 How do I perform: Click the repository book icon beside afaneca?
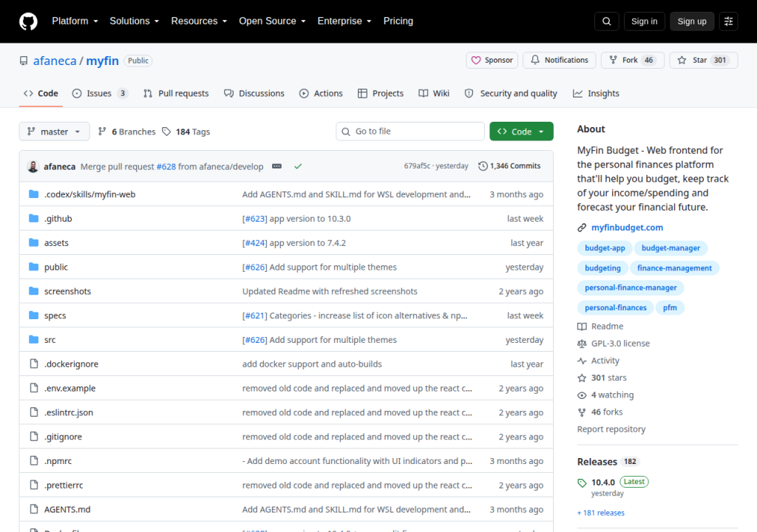(24, 61)
